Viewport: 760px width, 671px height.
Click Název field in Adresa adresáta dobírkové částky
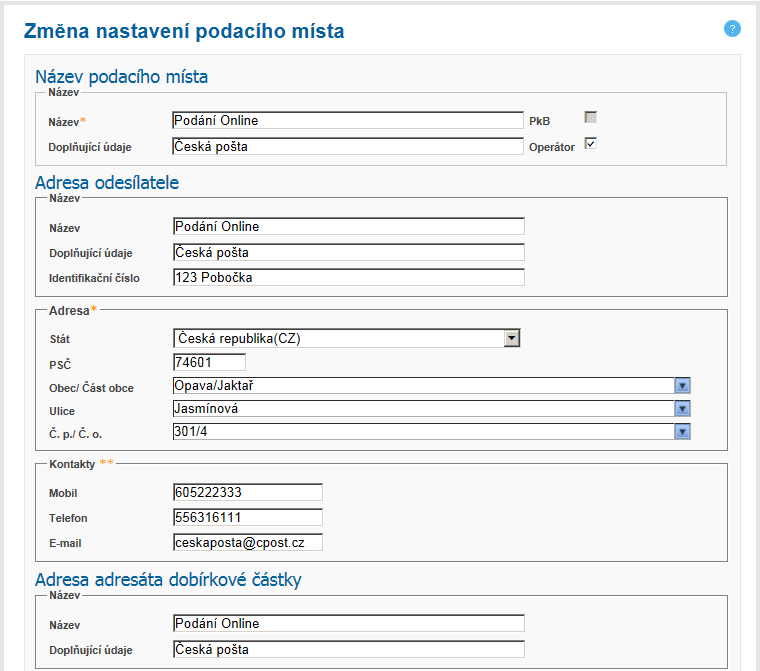coord(347,624)
